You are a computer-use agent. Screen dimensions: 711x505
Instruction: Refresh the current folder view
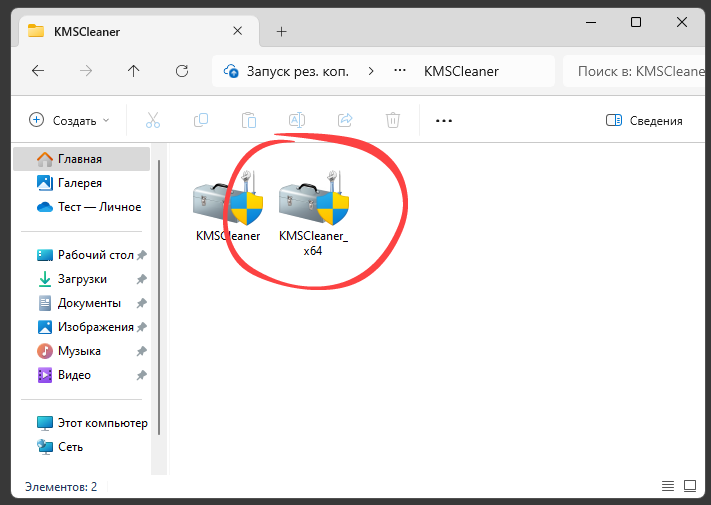[182, 71]
